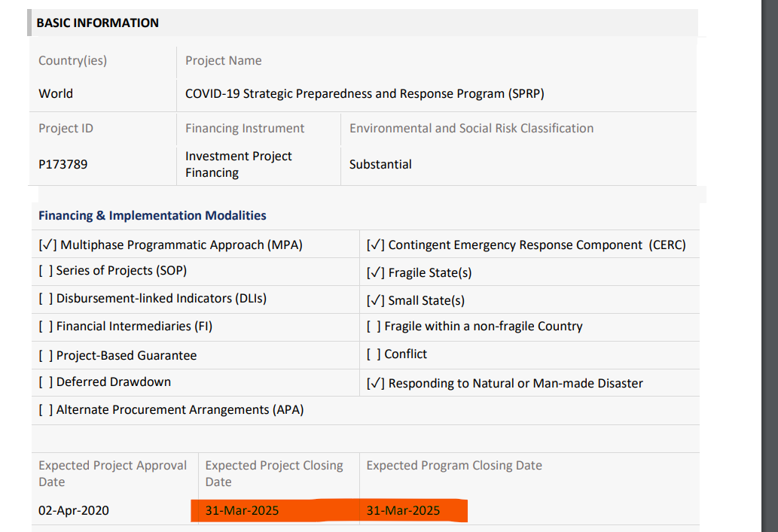The width and height of the screenshot is (778, 532).
Task: Click the risk classification value Substantial
Action: pos(380,164)
